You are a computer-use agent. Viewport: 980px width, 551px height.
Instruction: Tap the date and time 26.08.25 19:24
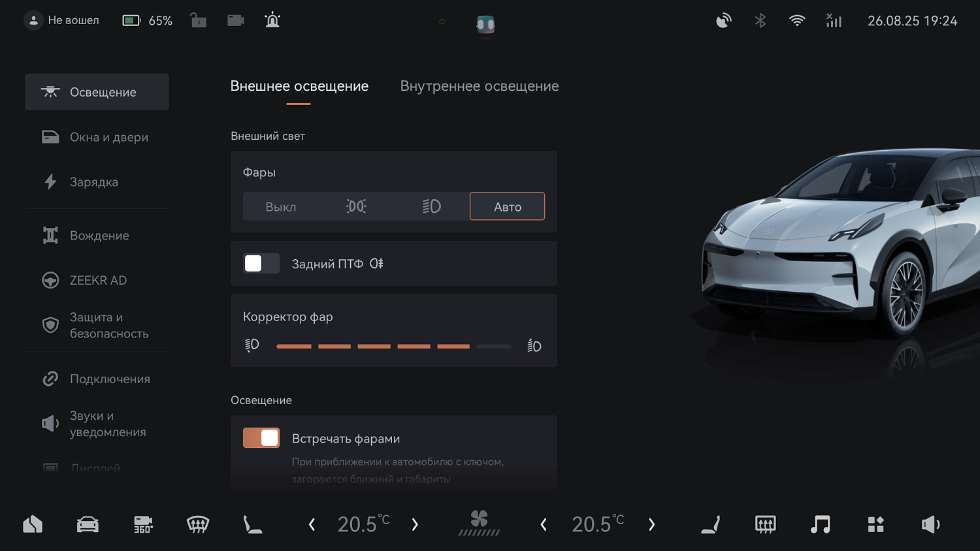[912, 21]
